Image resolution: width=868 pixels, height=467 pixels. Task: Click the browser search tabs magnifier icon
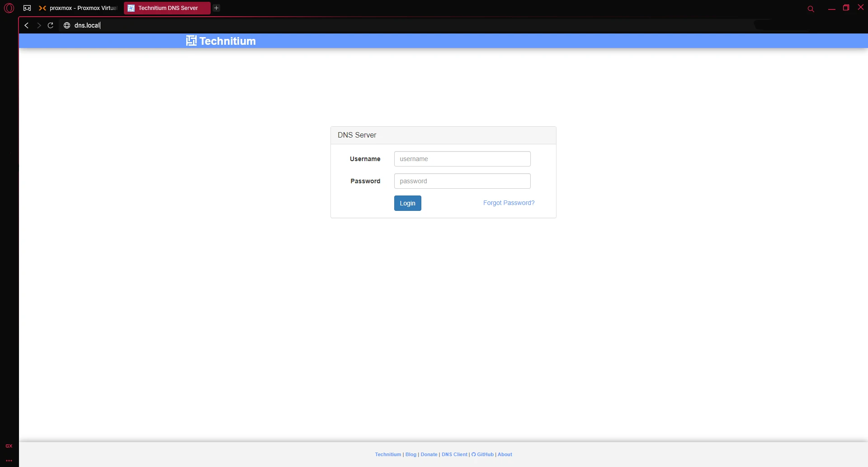(811, 9)
